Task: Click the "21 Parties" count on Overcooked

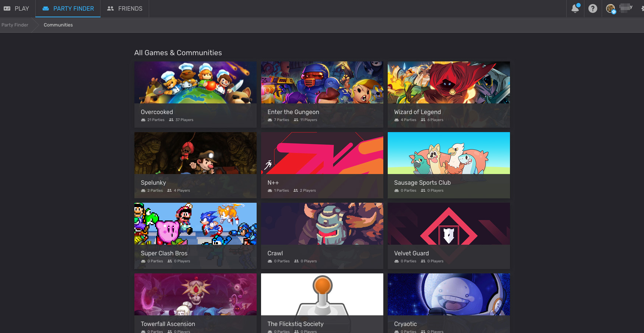Action: [x=156, y=120]
